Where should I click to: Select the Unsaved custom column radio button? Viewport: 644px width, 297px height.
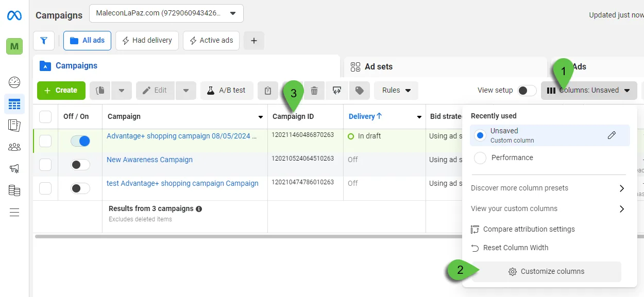(x=480, y=135)
